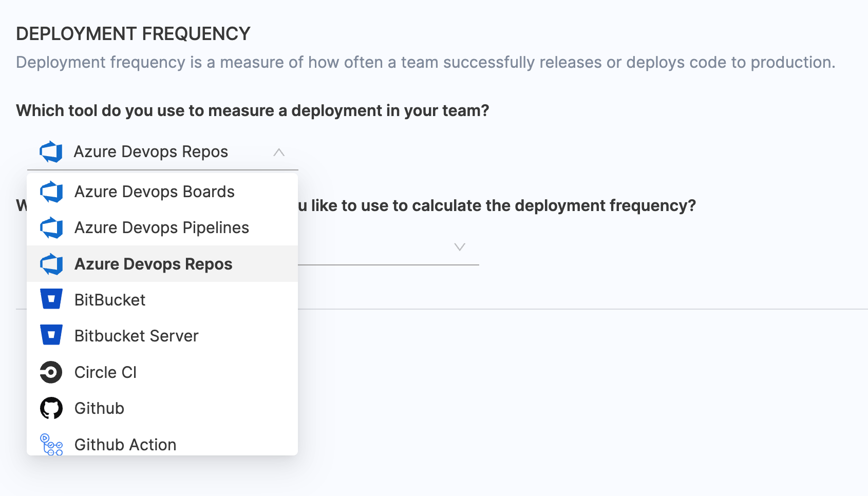Click the Circle CI logo icon
The width and height of the screenshot is (868, 496).
51,372
